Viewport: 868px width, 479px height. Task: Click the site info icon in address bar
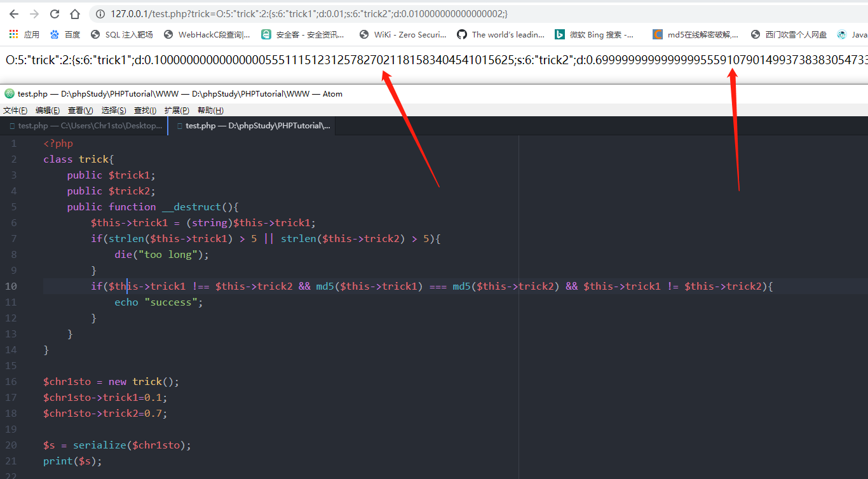point(100,14)
